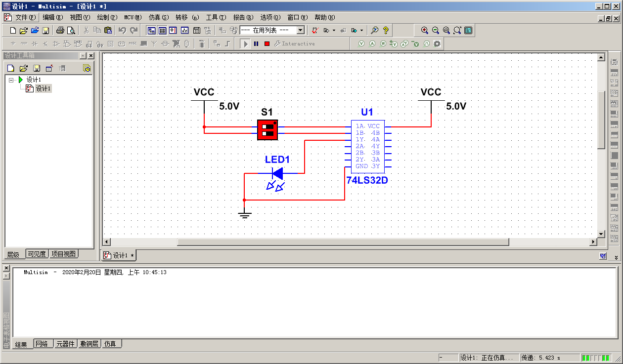This screenshot has width=623, height=364.
Task: Save the current design file
Action: click(45, 30)
